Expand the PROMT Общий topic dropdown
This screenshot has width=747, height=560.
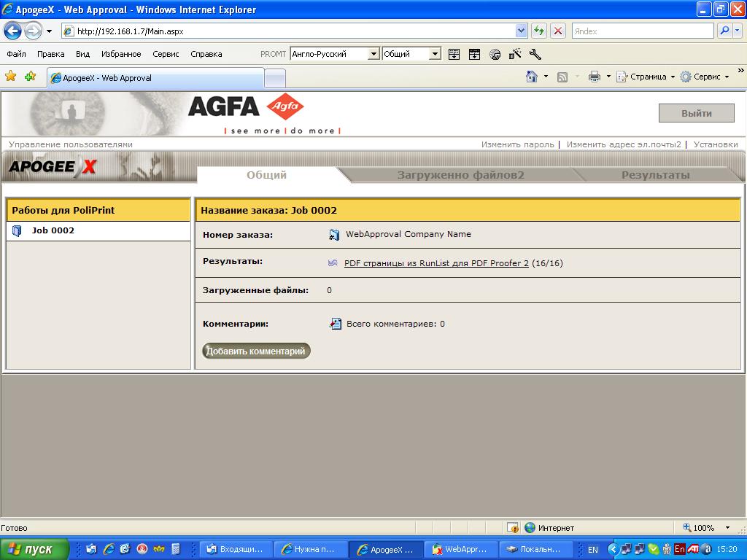tap(435, 54)
